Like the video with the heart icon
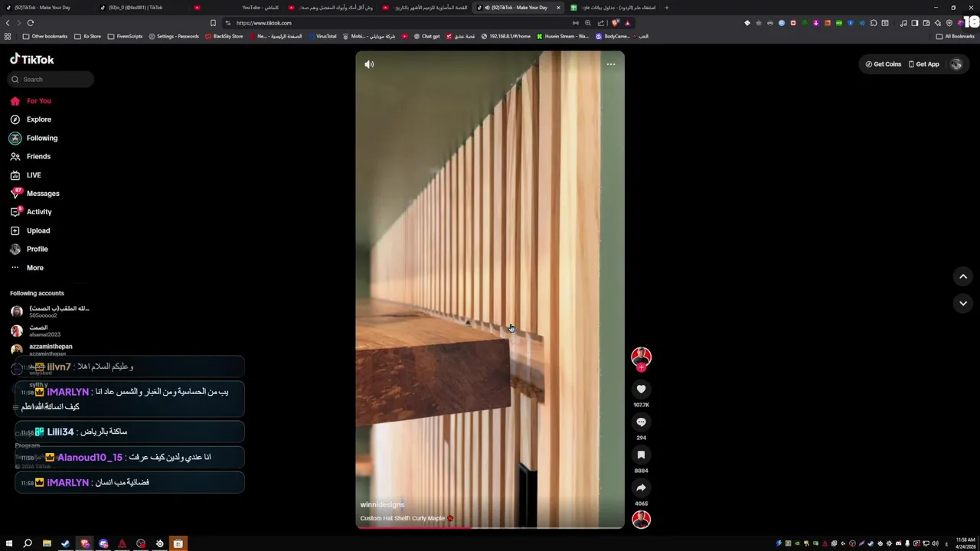This screenshot has width=980, height=551. point(641,389)
